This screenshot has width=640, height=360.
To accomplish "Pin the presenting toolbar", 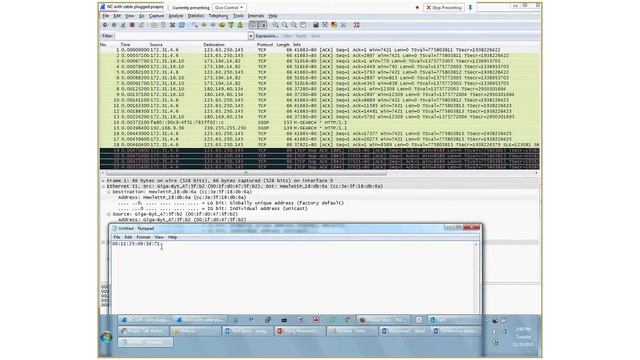I will pos(470,7).
